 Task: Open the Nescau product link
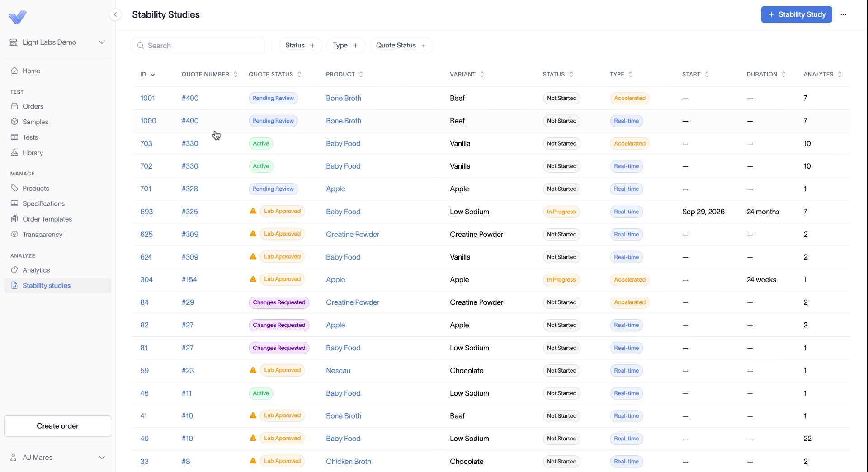pyautogui.click(x=338, y=370)
